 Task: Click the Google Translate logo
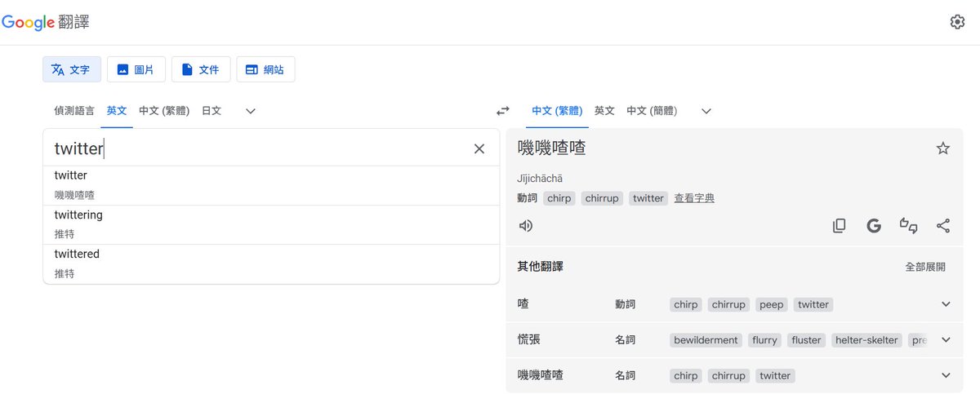click(46, 22)
